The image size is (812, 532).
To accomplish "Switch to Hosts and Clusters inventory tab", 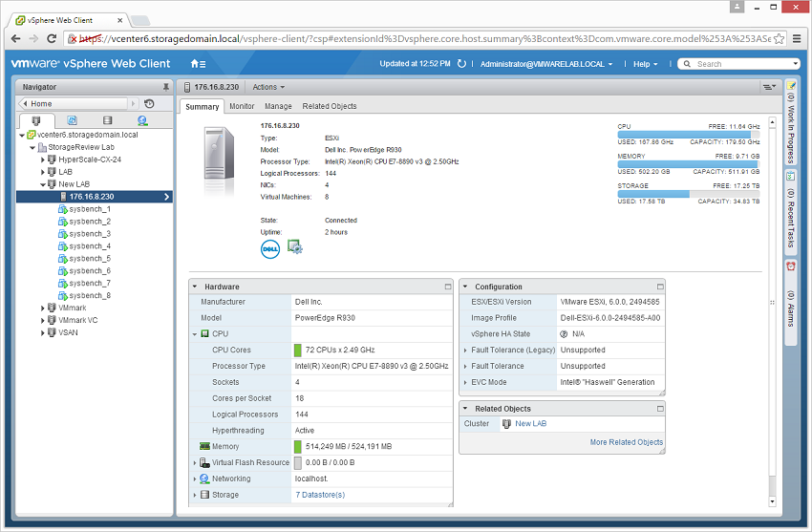I will (35, 120).
